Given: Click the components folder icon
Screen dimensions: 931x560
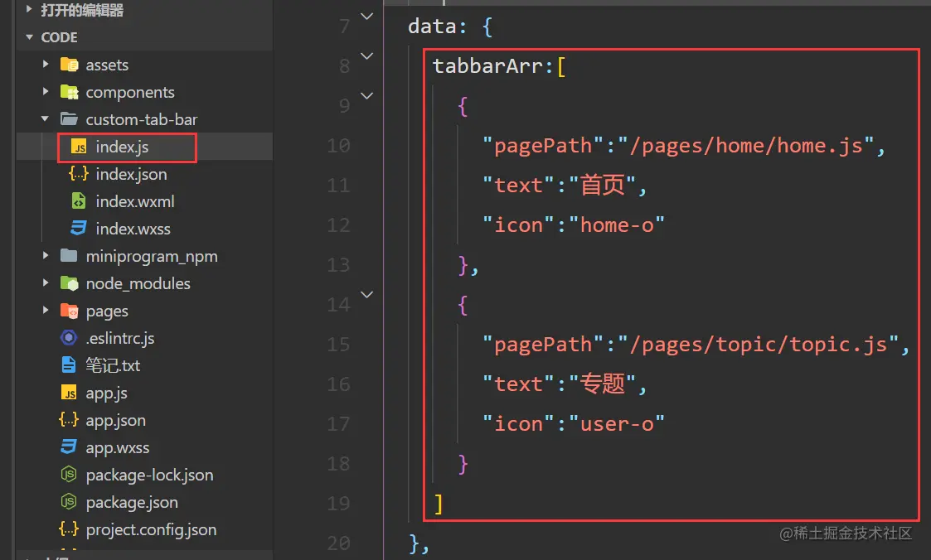Looking at the screenshot, I should [x=70, y=92].
